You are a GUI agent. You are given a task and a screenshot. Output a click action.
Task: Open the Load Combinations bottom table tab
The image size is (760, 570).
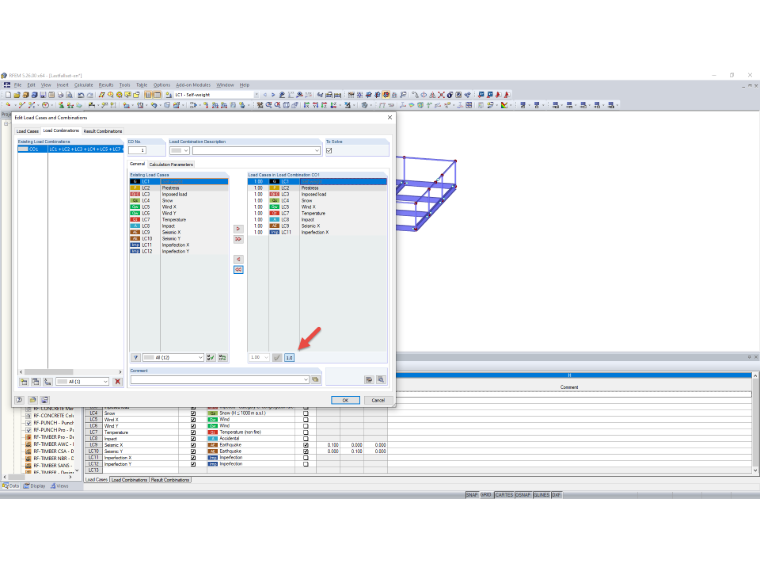pos(129,480)
